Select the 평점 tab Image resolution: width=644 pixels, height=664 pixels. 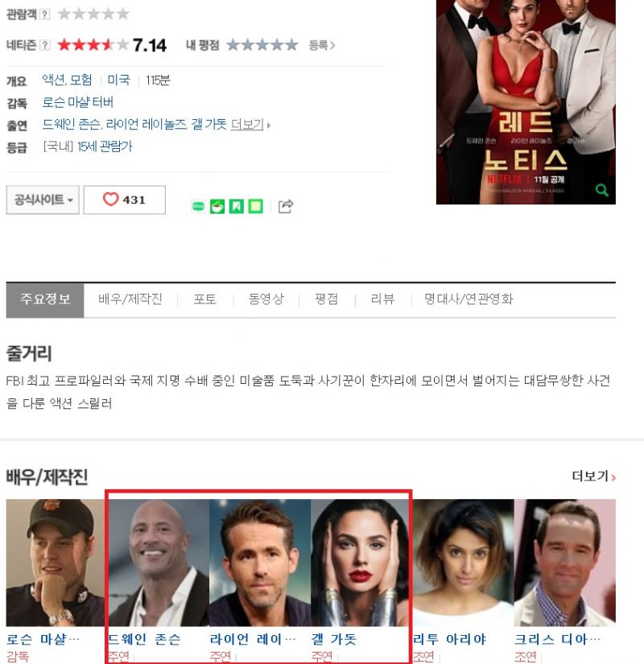[x=326, y=299]
